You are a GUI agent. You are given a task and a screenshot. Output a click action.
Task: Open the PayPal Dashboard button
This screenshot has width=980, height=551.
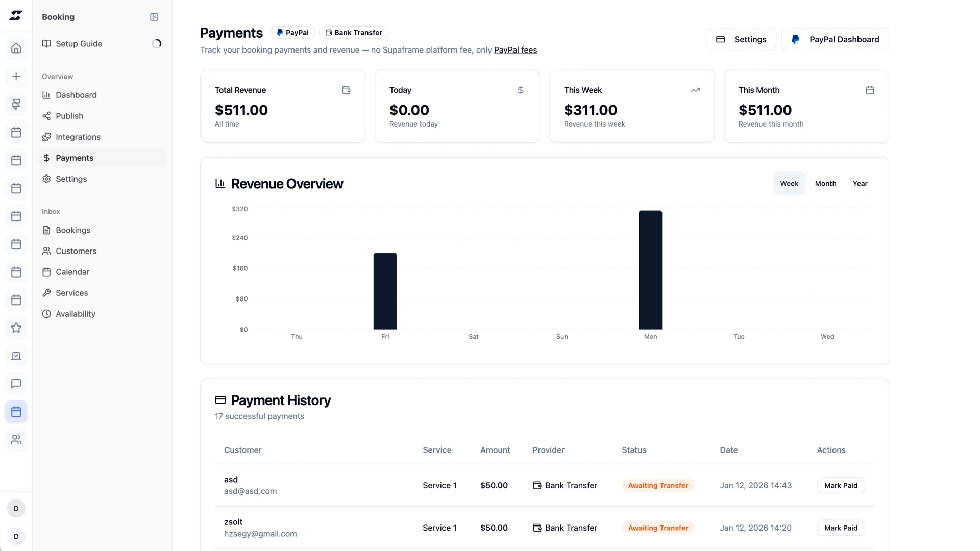coord(835,39)
